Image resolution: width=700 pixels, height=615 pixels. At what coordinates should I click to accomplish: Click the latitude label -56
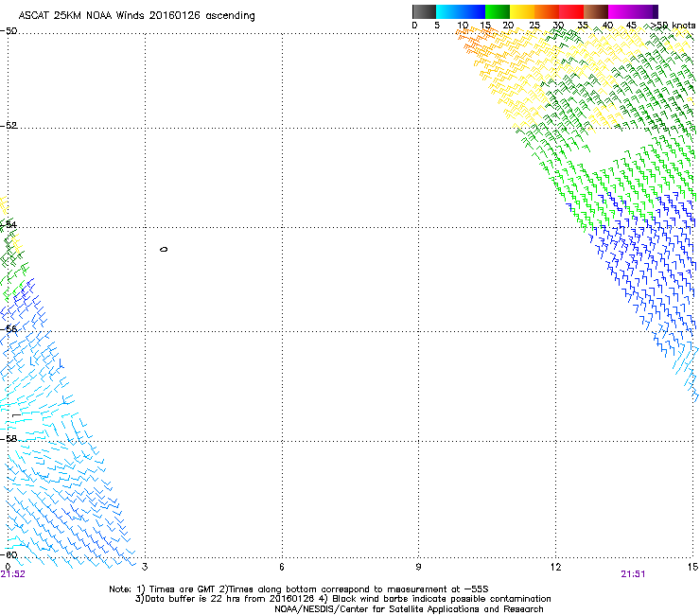coord(9,328)
